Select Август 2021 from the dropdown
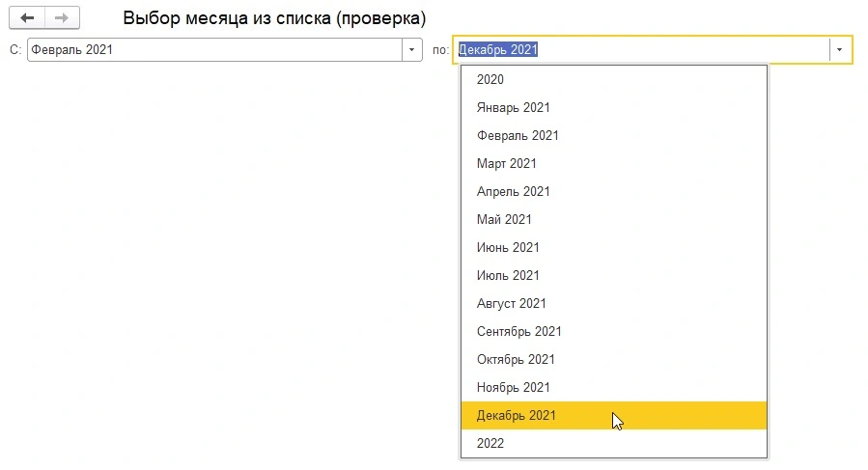The height and width of the screenshot is (470, 868). 512,304
